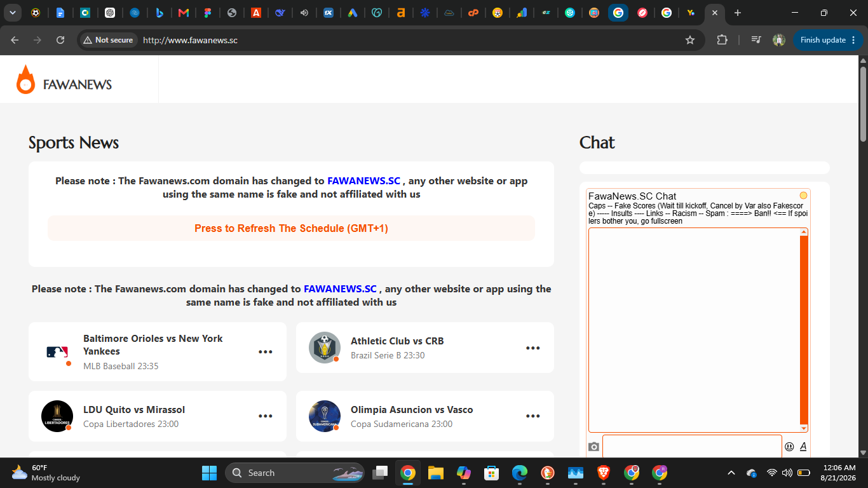Open the media controls icon in toolbar
The height and width of the screenshot is (488, 868).
point(756,40)
